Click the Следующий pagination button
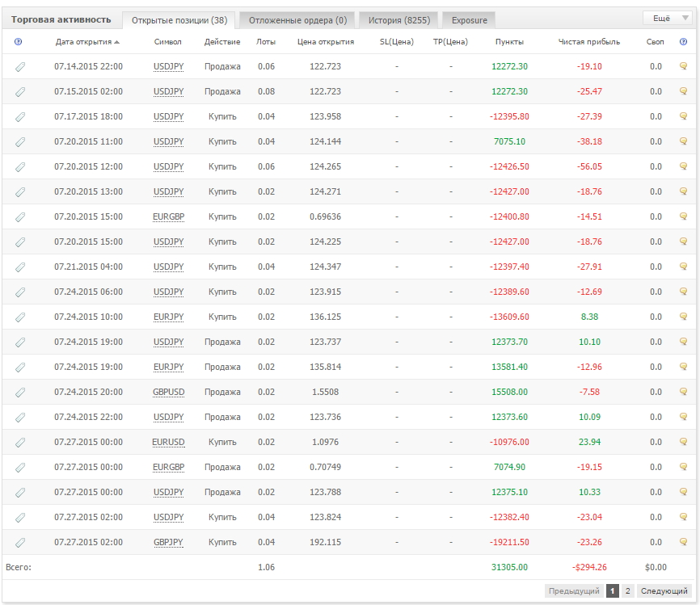The image size is (700, 605). point(664,591)
